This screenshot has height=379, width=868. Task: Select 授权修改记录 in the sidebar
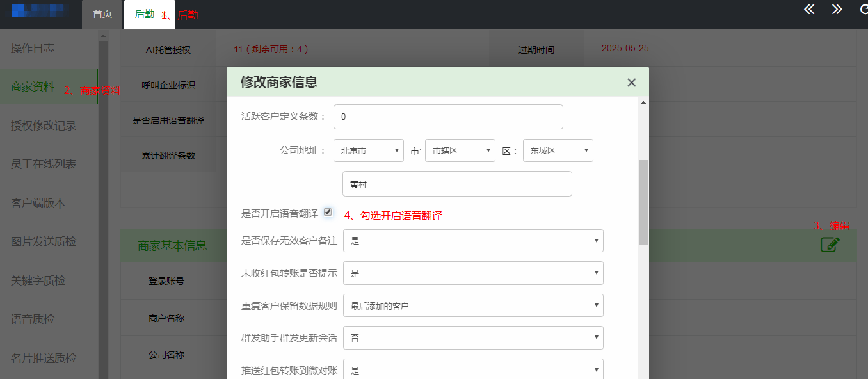click(x=42, y=125)
